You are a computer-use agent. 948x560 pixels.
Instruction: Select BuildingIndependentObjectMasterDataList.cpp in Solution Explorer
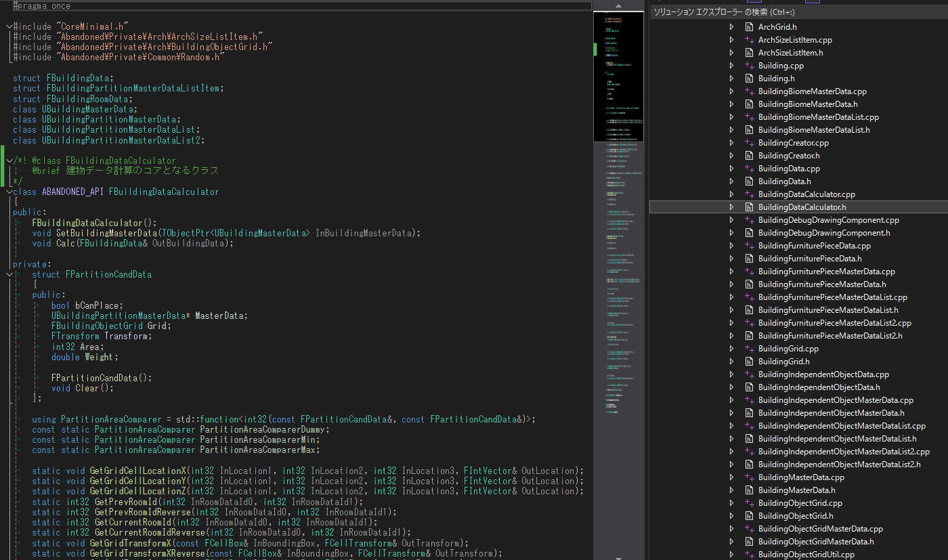click(x=842, y=425)
